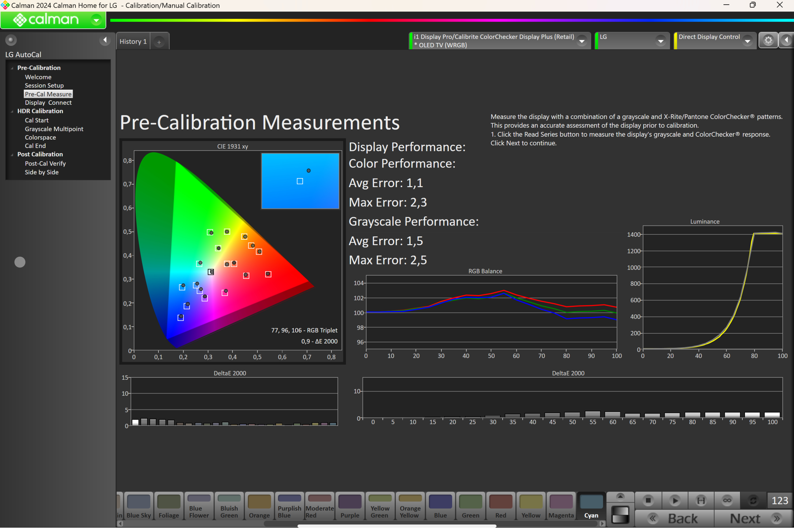Expand the Direct Display Control dropdown

coord(748,41)
